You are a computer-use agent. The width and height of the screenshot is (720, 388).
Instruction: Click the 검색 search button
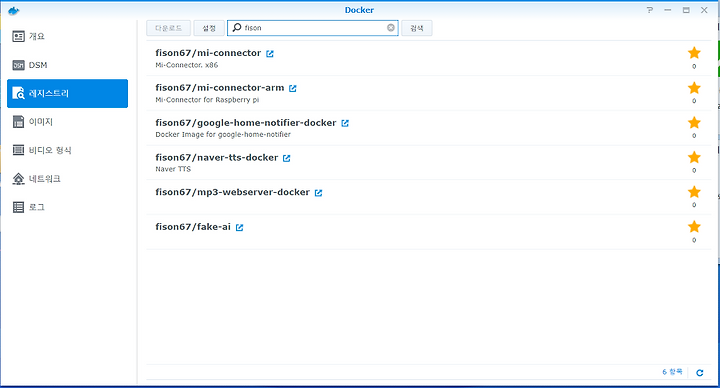tap(416, 28)
